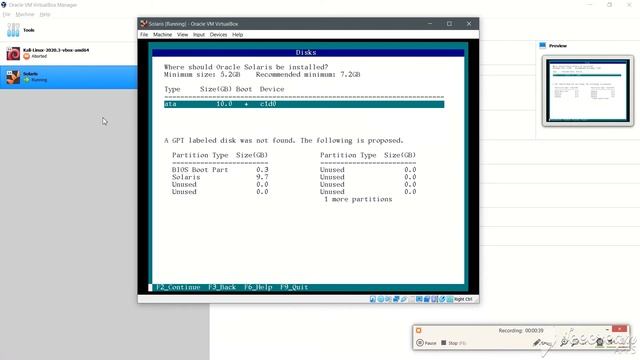Screen dimensions: 640x360
Task: Click F3_Back in installer footer
Action: coord(222,287)
